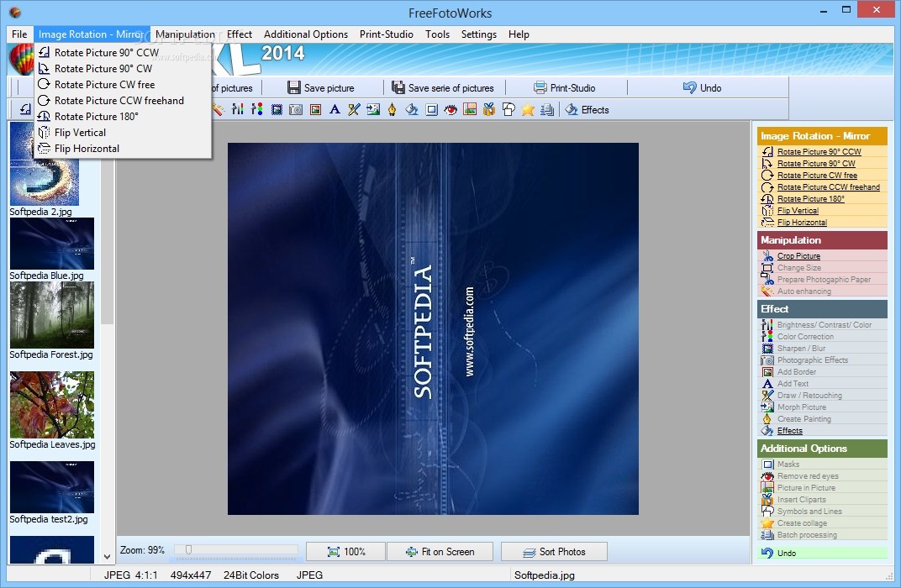The height and width of the screenshot is (588, 901).
Task: Click the Rotate Picture CW free side panel link
Action: coord(817,175)
